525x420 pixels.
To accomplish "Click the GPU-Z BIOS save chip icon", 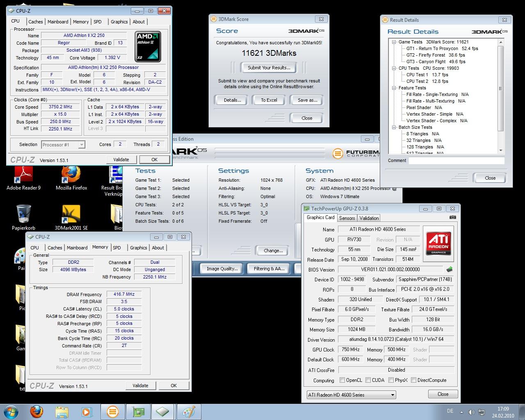I will 450,269.
